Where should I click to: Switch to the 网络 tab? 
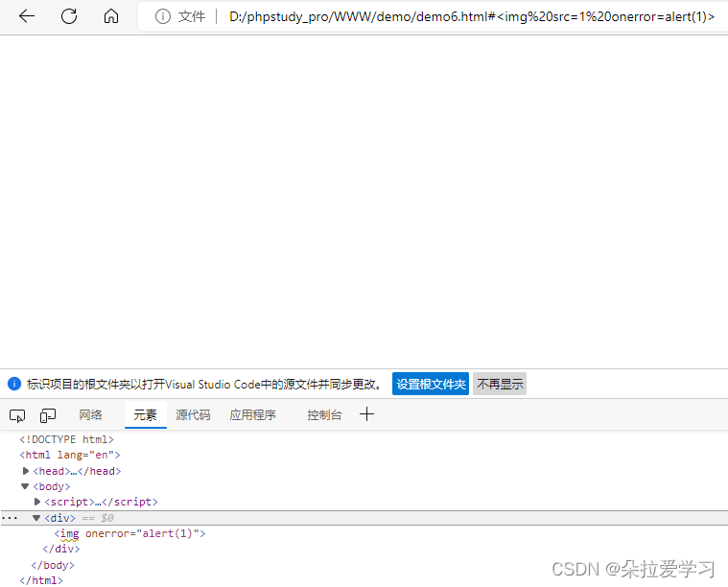tap(91, 415)
